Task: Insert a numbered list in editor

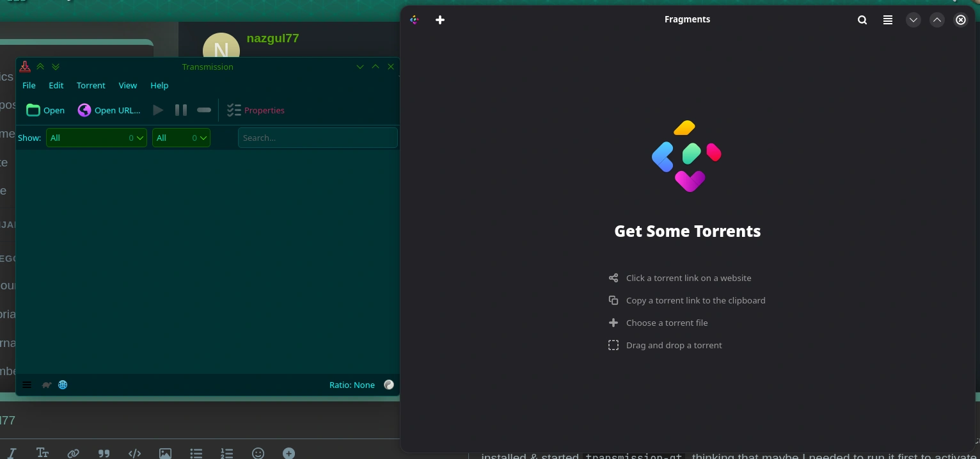Action: 226,453
